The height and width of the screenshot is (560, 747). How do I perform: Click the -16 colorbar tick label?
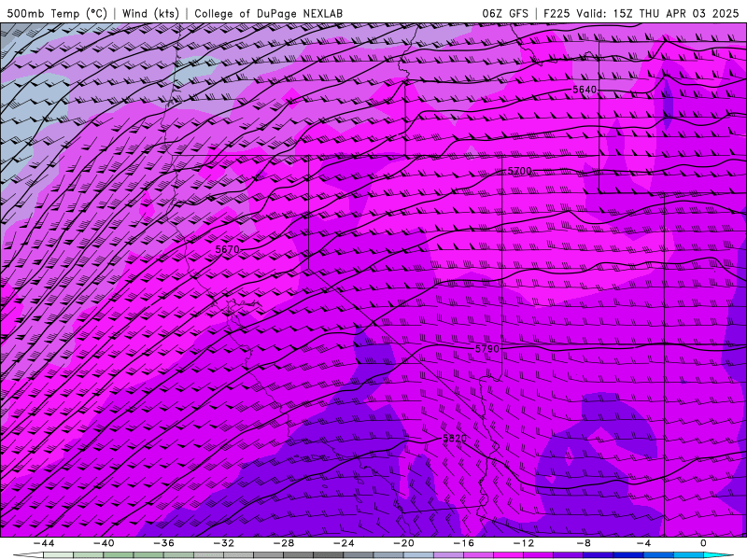tap(463, 543)
